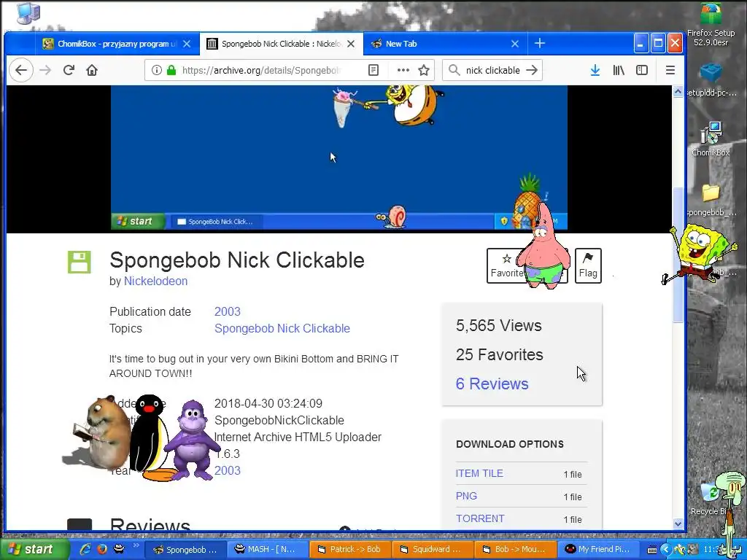Image resolution: width=747 pixels, height=560 pixels.
Task: Launch Firefox from the quick launch bar
Action: coord(102,549)
